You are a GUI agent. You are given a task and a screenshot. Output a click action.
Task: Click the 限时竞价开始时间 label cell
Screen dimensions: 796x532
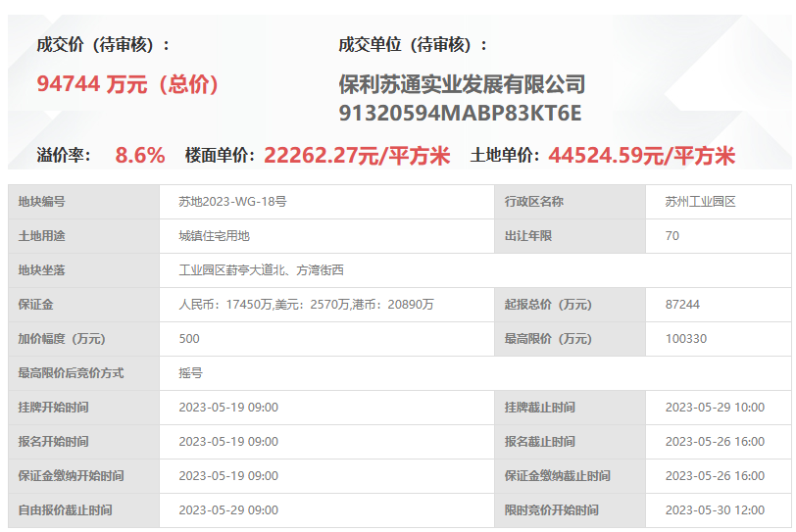[571, 510]
